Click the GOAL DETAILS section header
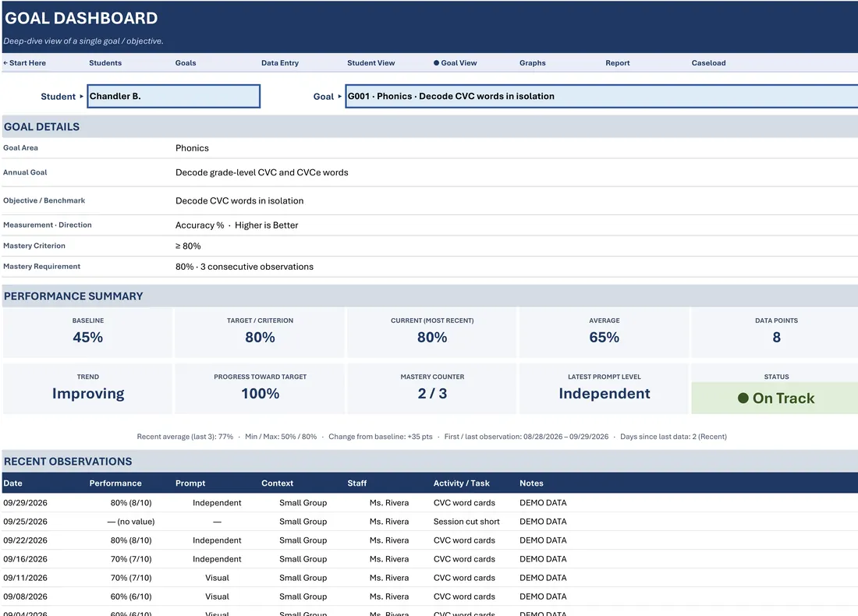 click(41, 127)
